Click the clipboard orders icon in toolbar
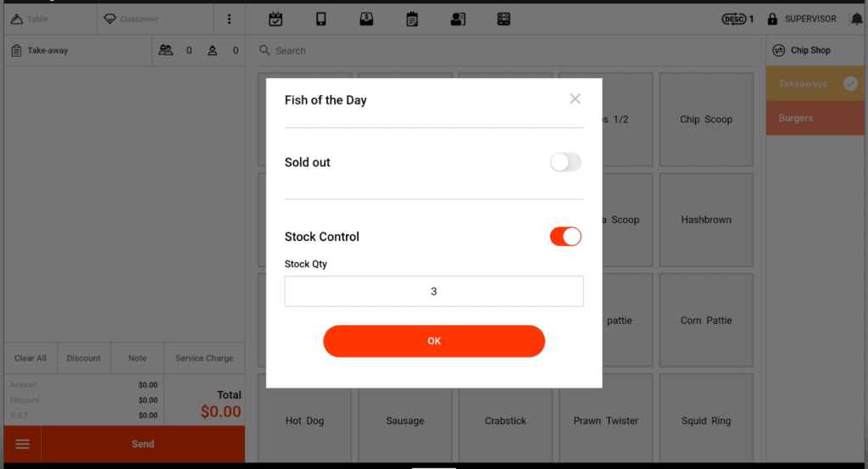This screenshot has width=868, height=469. pyautogui.click(x=412, y=19)
